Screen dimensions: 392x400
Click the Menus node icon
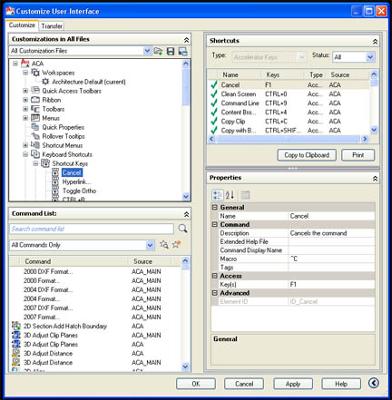pyautogui.click(x=35, y=118)
